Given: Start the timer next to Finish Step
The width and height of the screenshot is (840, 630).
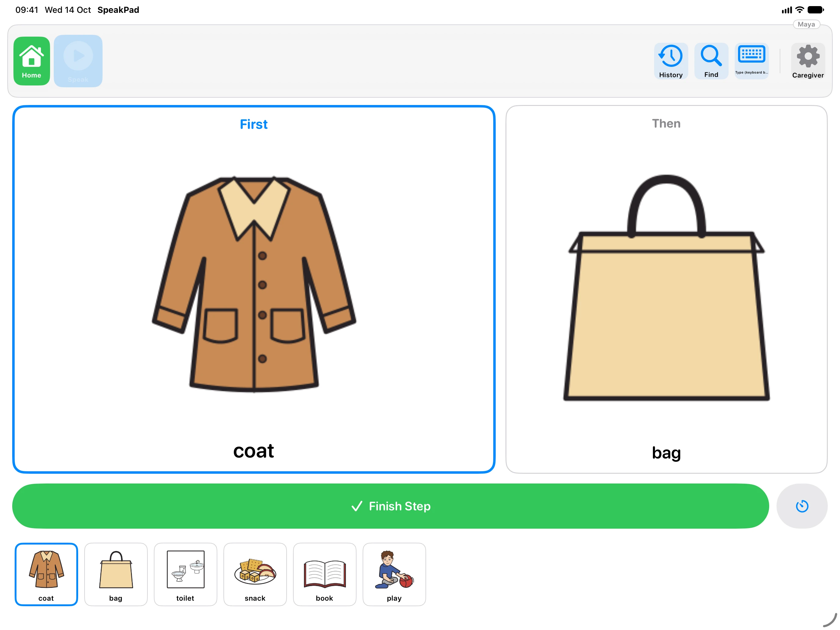Looking at the screenshot, I should (x=802, y=506).
